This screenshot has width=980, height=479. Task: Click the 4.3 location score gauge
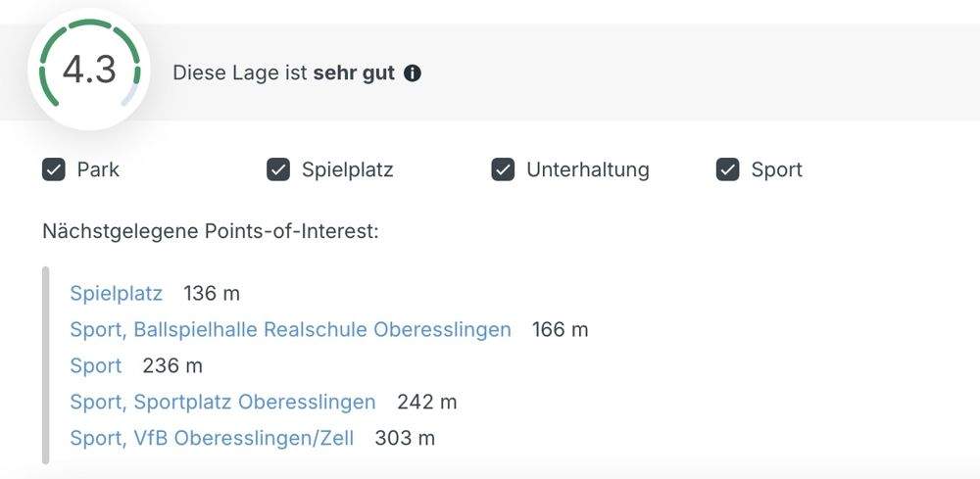(x=89, y=71)
